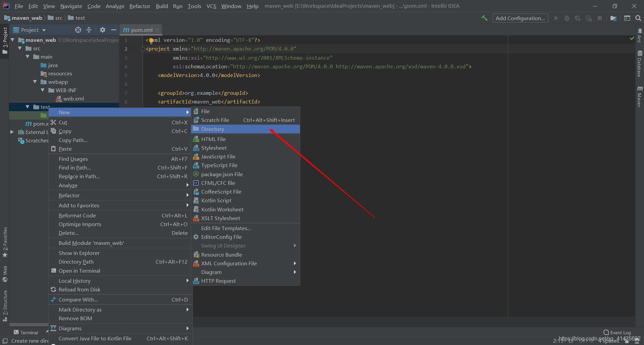644x345 pixels.
Task: Open the Project view dropdown
Action: pyautogui.click(x=30, y=30)
